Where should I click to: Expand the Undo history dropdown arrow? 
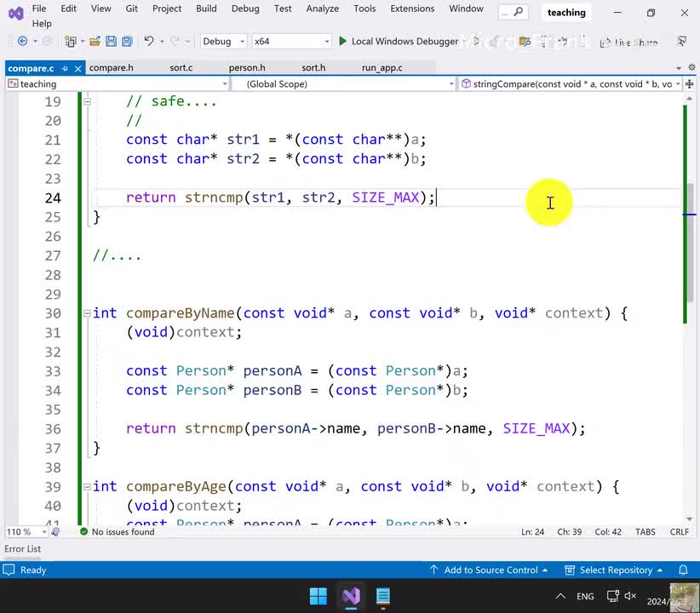click(x=162, y=42)
